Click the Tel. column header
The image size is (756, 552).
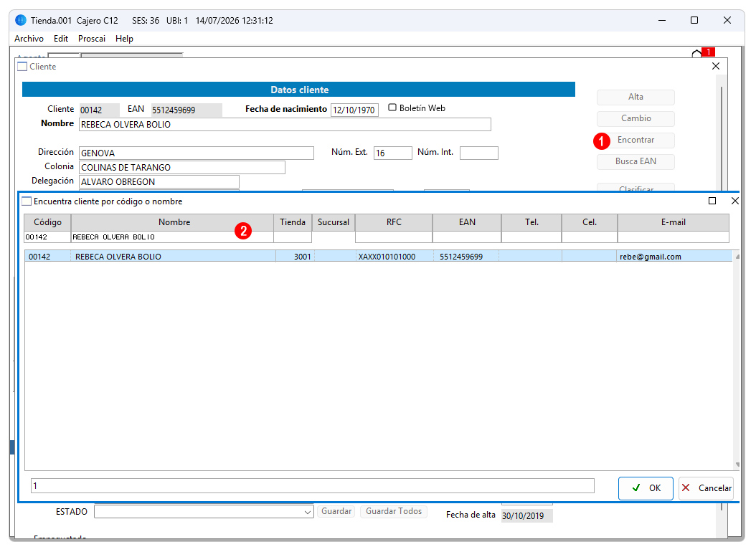click(531, 222)
